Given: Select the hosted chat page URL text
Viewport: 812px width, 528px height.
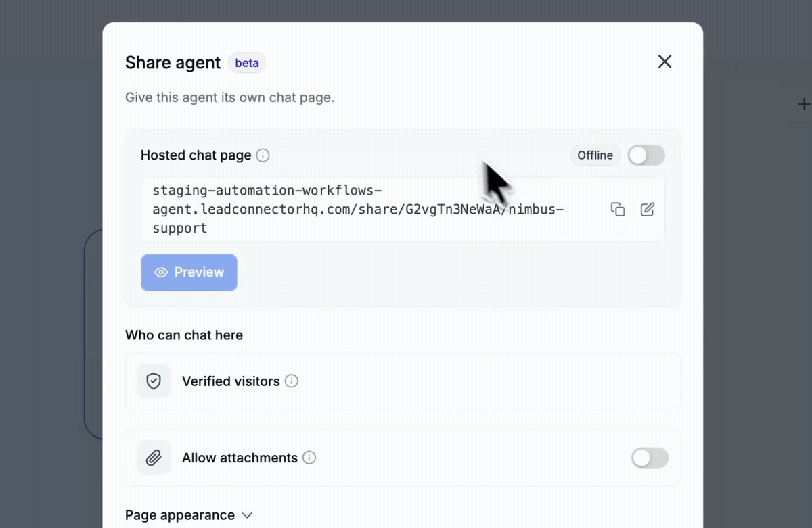Looking at the screenshot, I should 358,210.
